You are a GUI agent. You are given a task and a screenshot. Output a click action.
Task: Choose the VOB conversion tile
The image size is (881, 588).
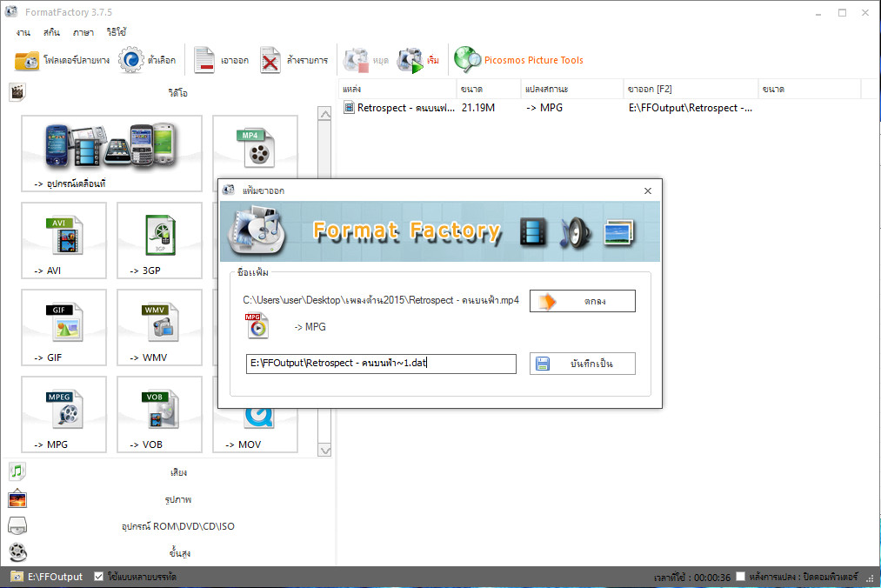point(159,414)
